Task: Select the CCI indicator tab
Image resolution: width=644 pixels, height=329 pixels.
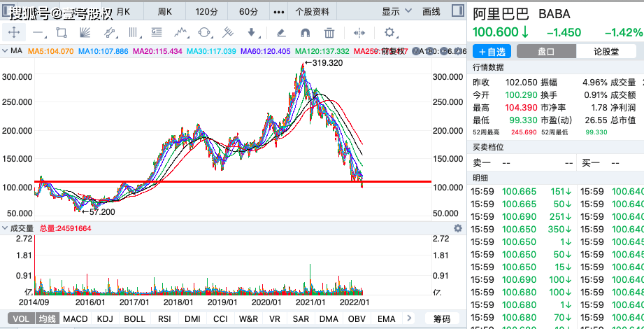Action: 220,318
